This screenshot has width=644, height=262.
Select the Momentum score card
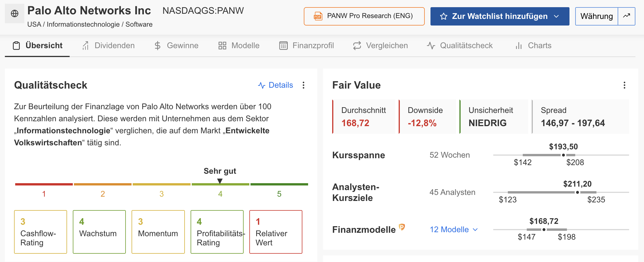pyautogui.click(x=158, y=232)
